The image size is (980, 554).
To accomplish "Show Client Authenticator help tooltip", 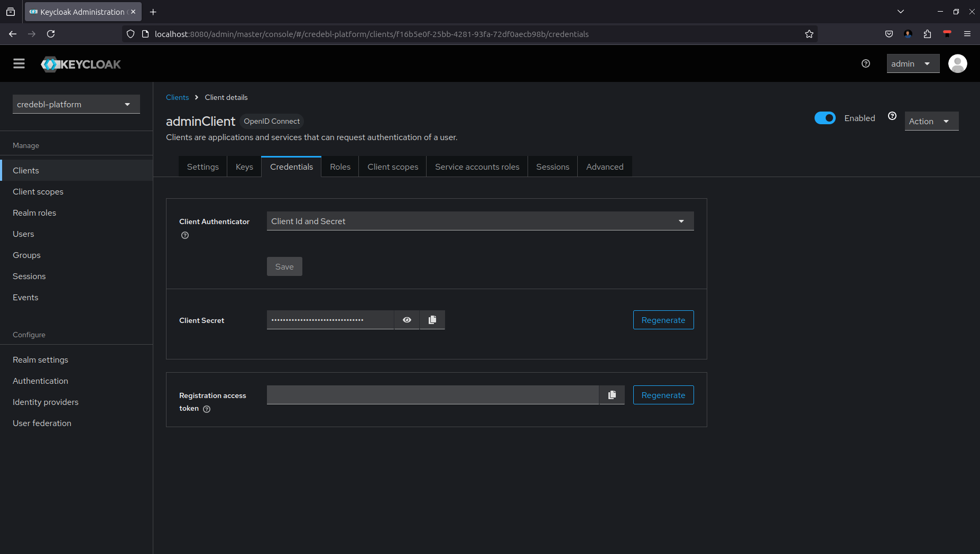I will 185,236.
